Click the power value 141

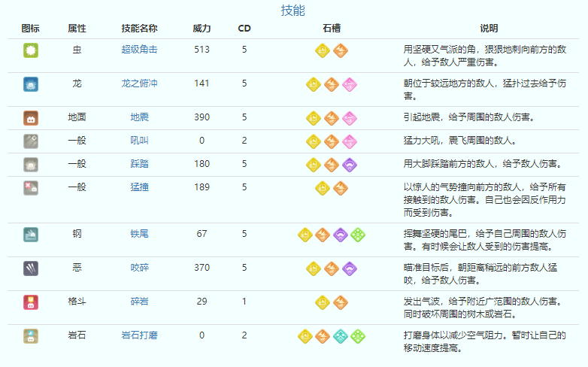pos(202,83)
